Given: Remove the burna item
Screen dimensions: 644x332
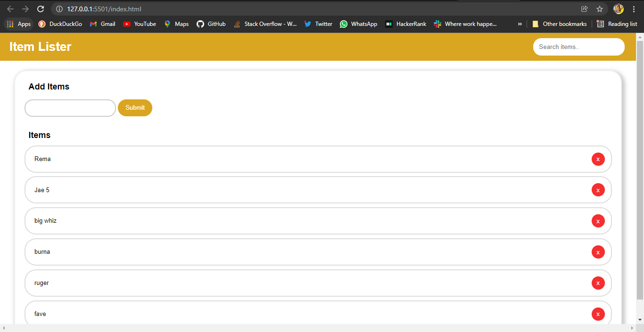Looking at the screenshot, I should [x=598, y=252].
